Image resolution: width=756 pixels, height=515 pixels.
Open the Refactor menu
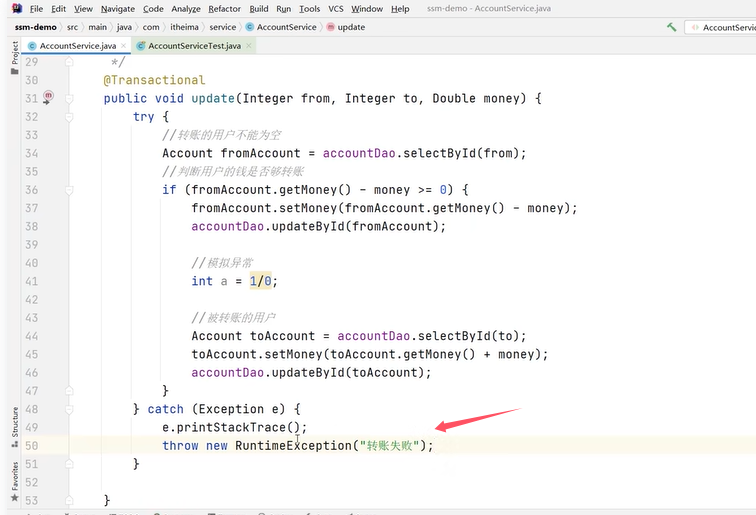tap(224, 9)
